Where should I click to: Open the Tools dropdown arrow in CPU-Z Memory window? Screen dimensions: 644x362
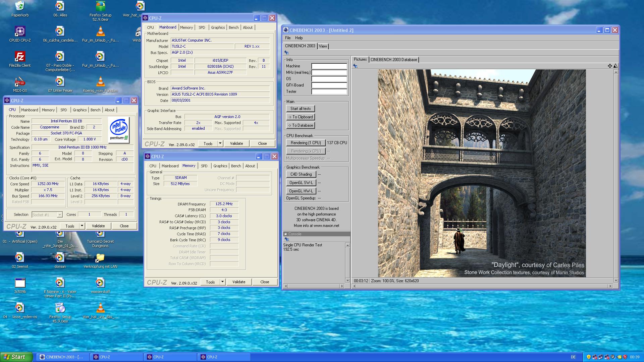[222, 282]
